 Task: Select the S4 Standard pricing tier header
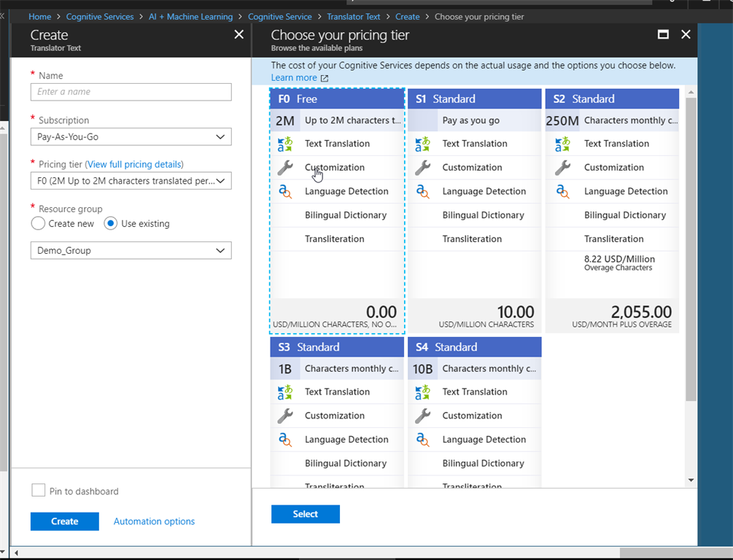[475, 347]
